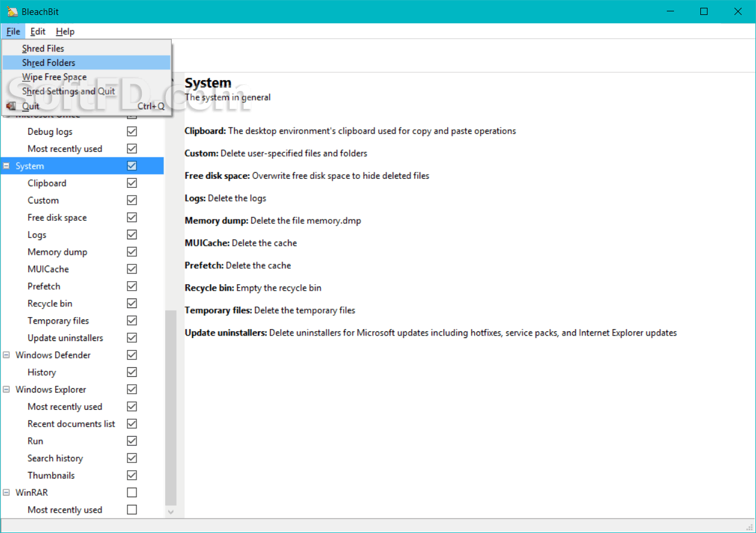This screenshot has width=756, height=533.
Task: Open the Edit menu
Action: point(38,31)
